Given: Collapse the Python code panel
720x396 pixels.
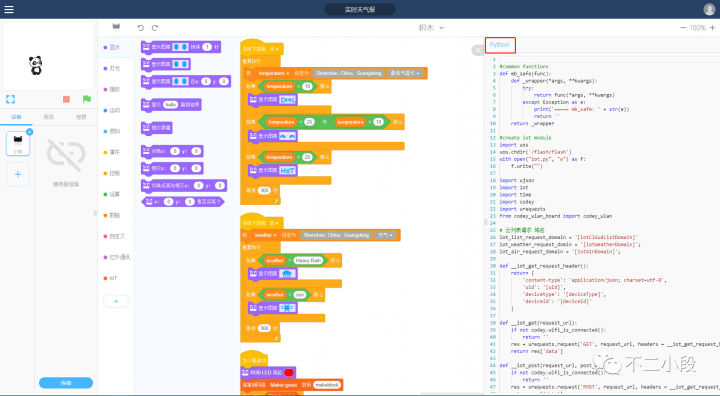Looking at the screenshot, I should [478, 50].
